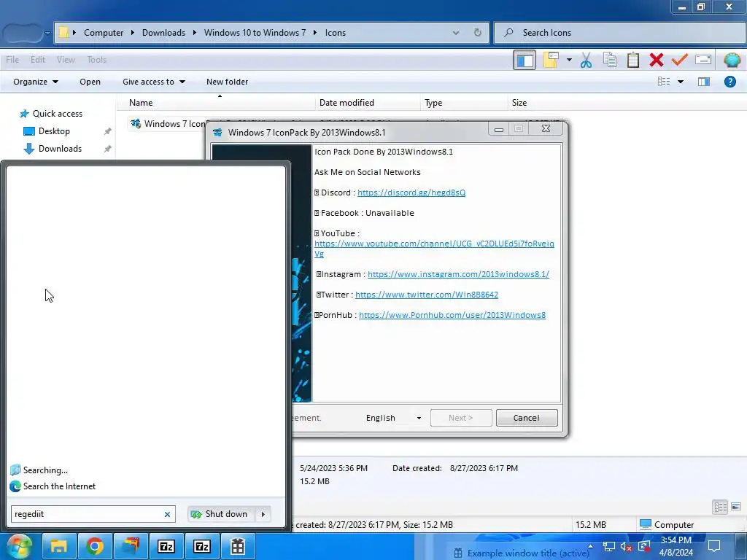Toggle the navigation pane toolbar icon
The image size is (747, 560).
tap(525, 60)
